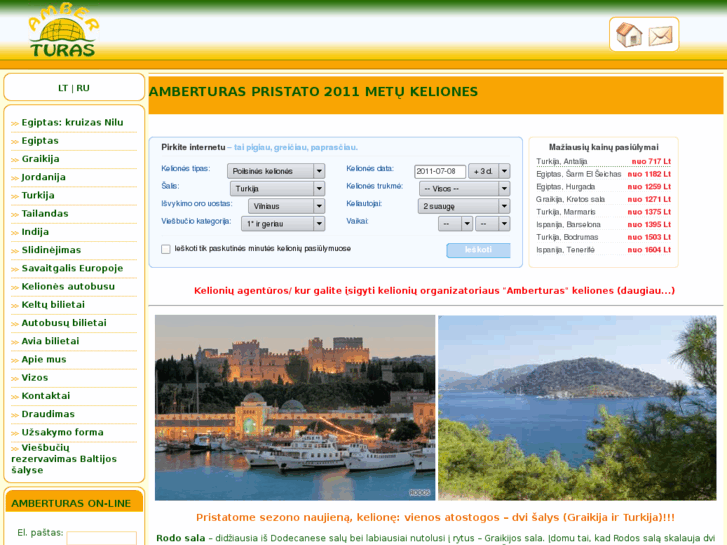Click the home house icon
The image size is (727, 545).
[629, 35]
